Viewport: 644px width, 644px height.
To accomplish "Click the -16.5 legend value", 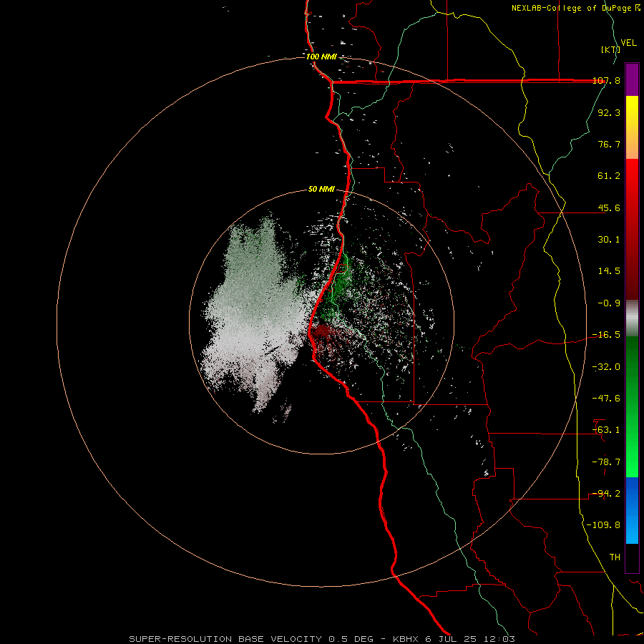I will point(606,335).
